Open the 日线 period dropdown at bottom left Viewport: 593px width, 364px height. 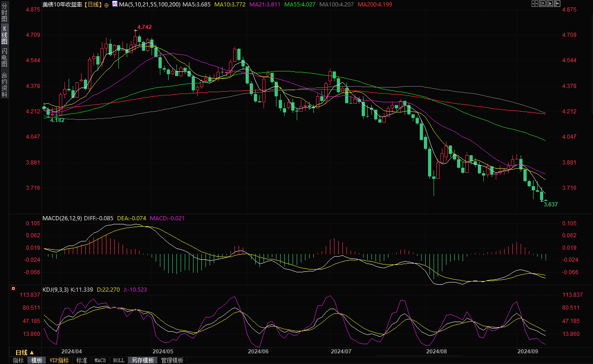click(x=25, y=352)
